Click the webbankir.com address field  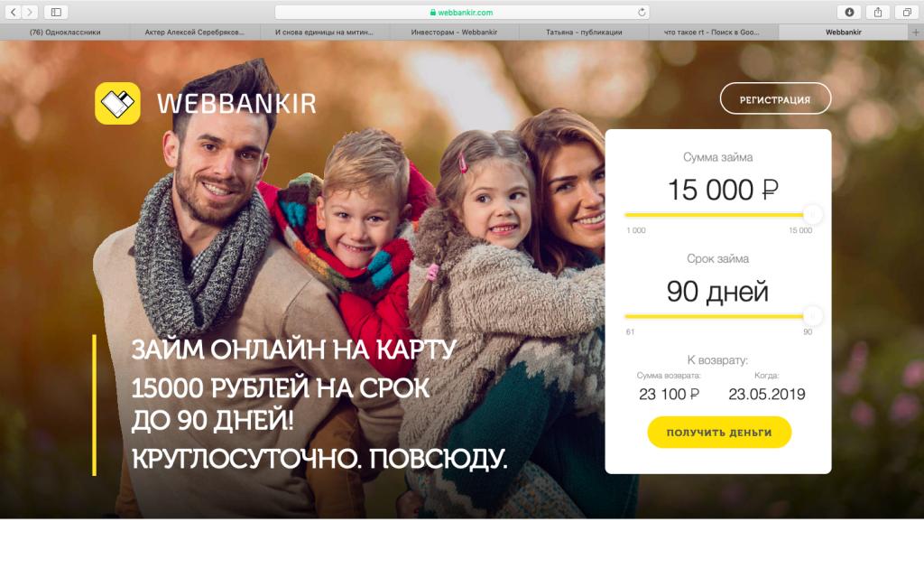(x=462, y=12)
